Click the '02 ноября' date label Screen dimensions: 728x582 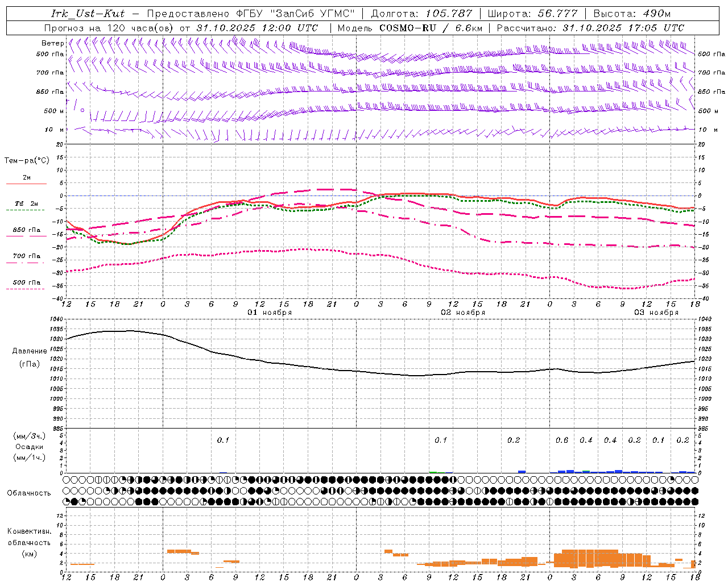point(463,313)
